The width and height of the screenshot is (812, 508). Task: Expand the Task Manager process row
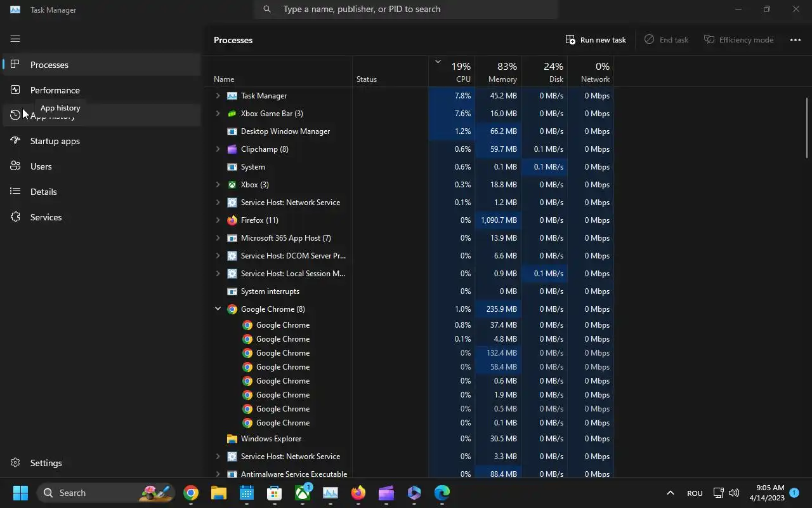pyautogui.click(x=218, y=96)
